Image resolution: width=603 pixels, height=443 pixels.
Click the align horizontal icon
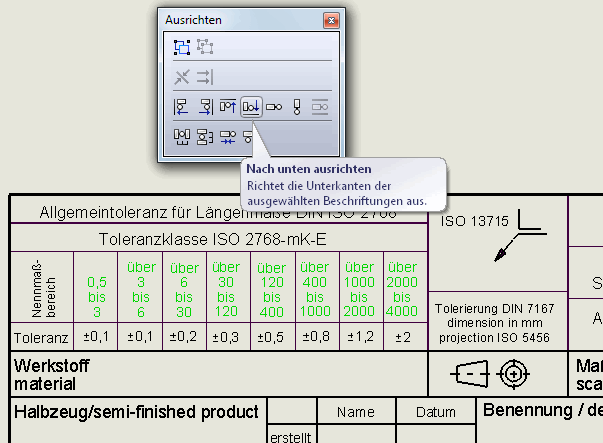pos(274,107)
